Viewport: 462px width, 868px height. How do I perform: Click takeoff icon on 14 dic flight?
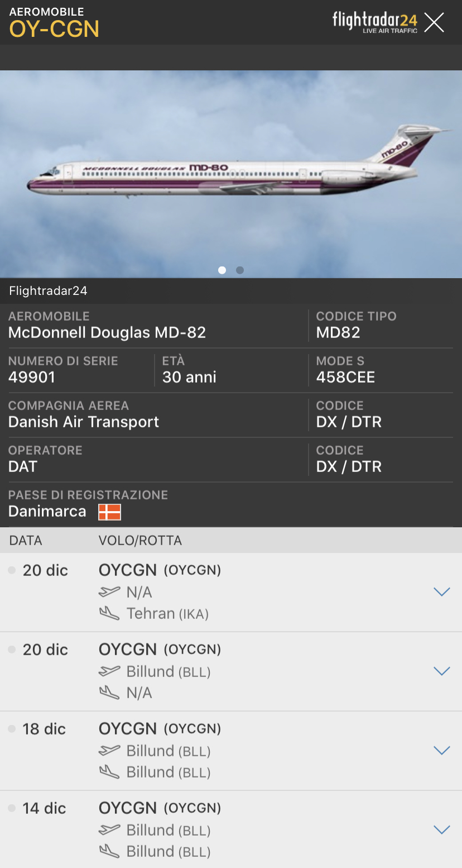[x=109, y=830]
